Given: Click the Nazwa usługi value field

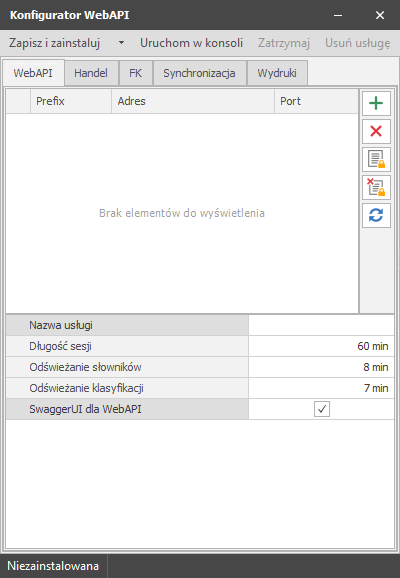Looking at the screenshot, I should [x=321, y=325].
